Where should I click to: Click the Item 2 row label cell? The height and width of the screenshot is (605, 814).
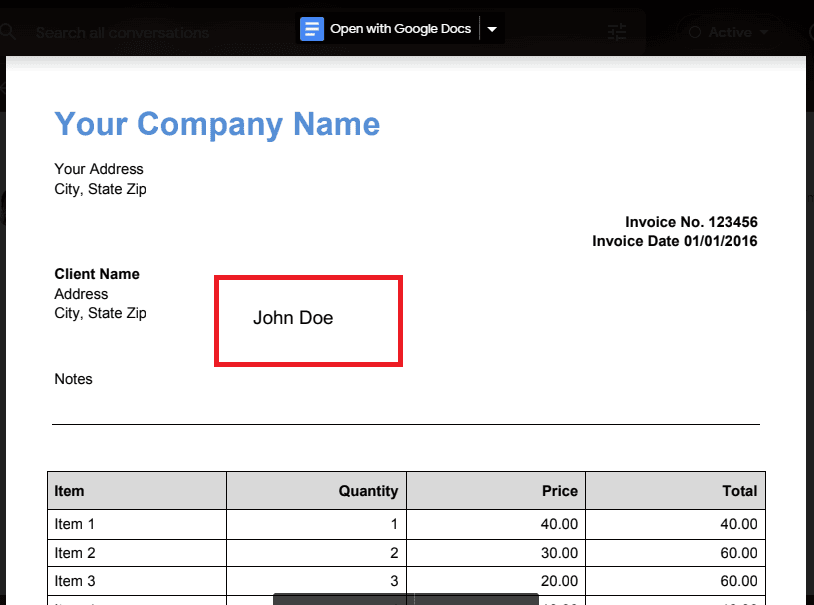(x=137, y=553)
